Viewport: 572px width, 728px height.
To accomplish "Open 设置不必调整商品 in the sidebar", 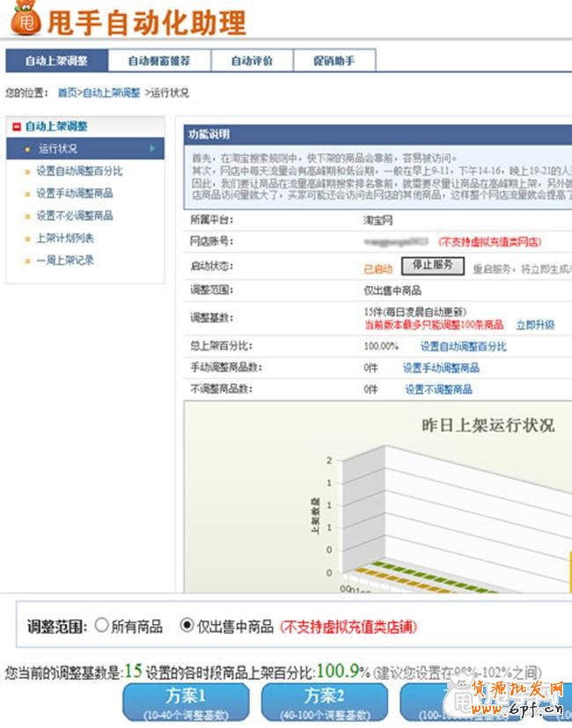I will 75,216.
